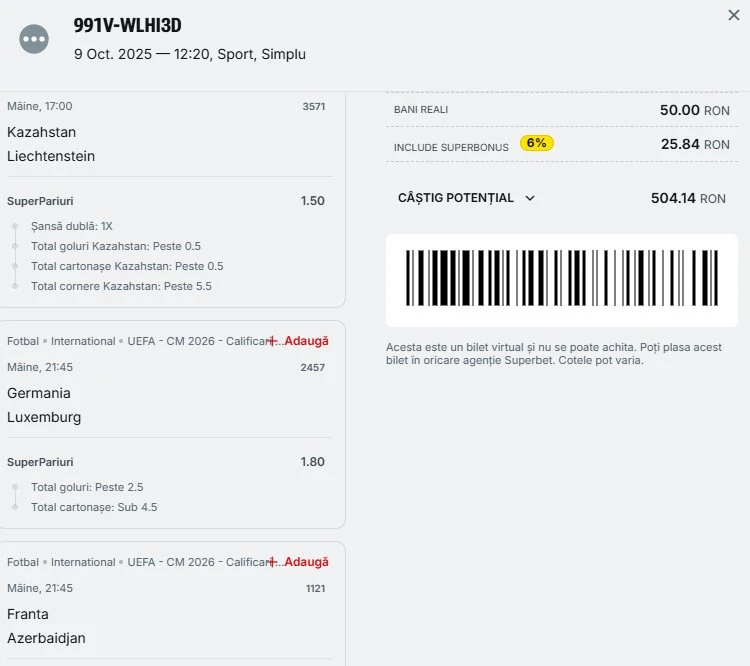Click the Germania match breadcrumb Fotbal • International
Viewport: 750px width, 666px height.
click(x=61, y=341)
